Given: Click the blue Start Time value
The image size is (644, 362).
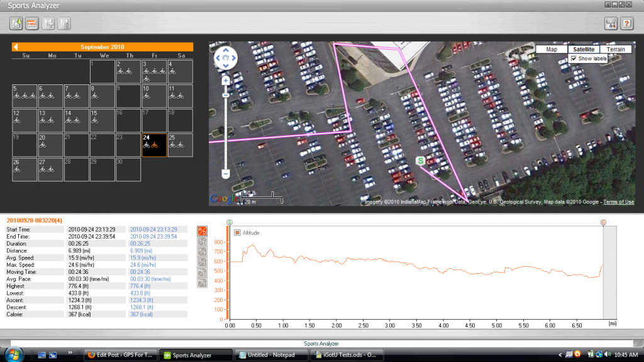Looking at the screenshot, I should coord(153,230).
